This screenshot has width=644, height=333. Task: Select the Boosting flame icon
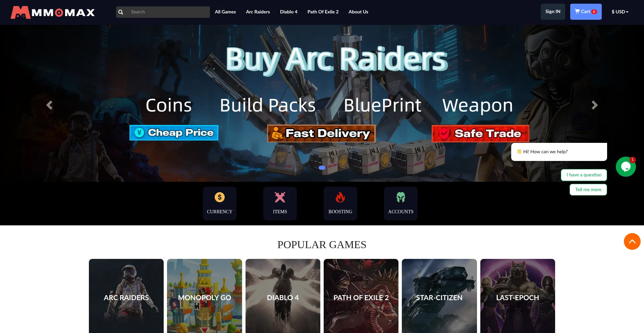[x=340, y=197]
